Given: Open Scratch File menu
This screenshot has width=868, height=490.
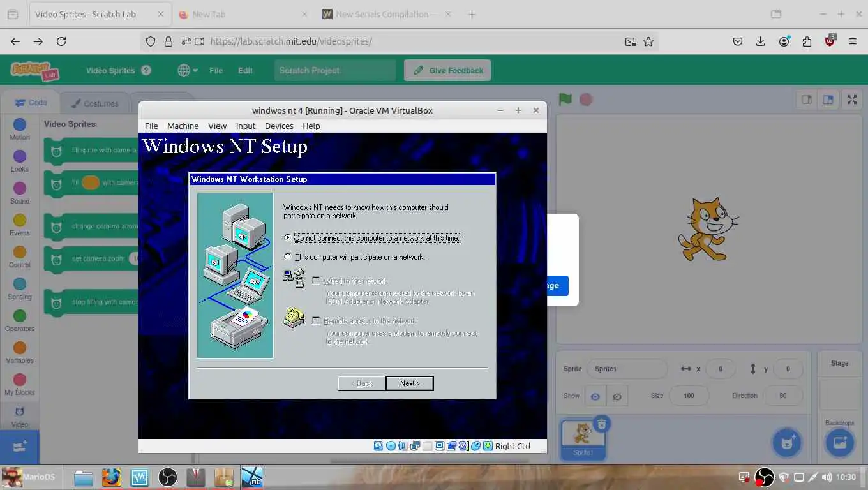Looking at the screenshot, I should click(x=216, y=70).
